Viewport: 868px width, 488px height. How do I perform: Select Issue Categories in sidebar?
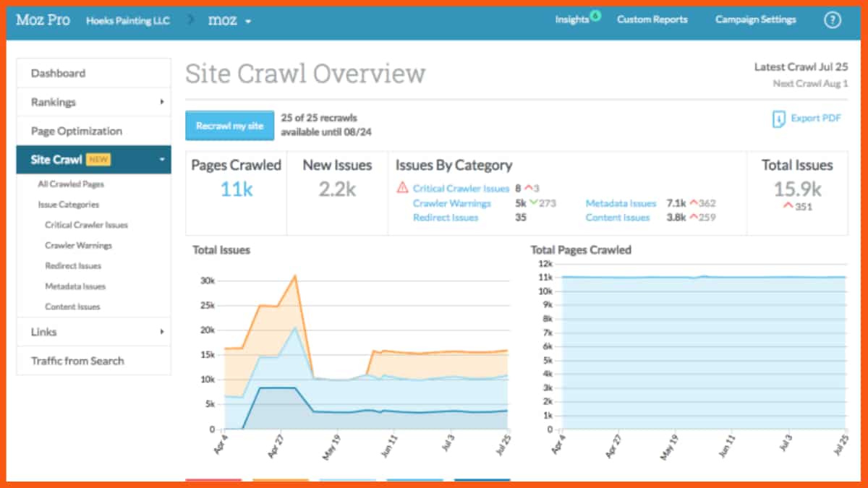pyautogui.click(x=69, y=205)
